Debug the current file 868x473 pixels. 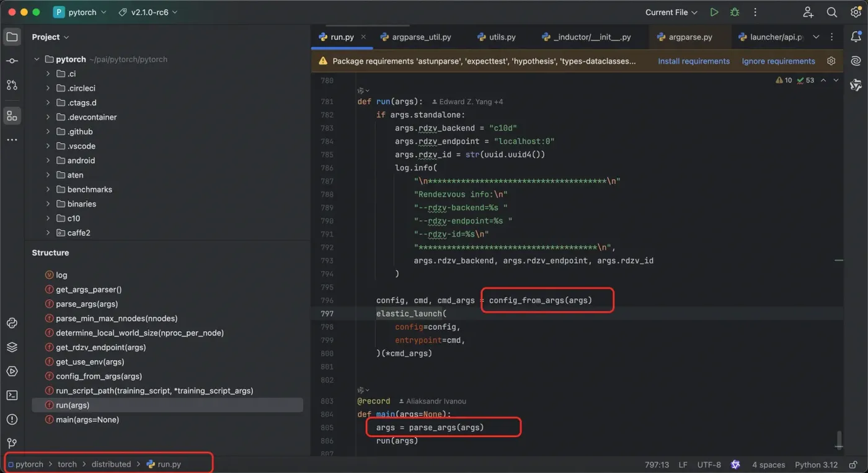(735, 12)
